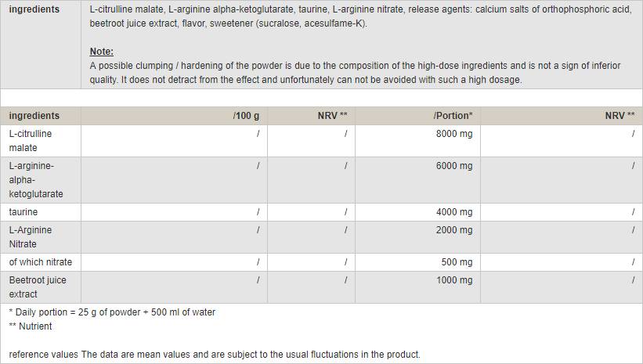Click the 1000 mg portion value
The width and height of the screenshot is (643, 364).
click(x=454, y=280)
